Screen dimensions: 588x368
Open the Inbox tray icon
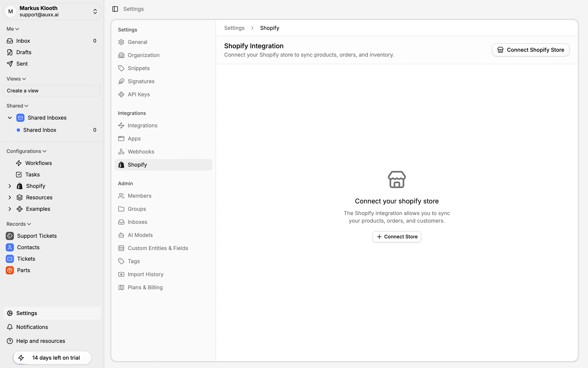(10, 41)
